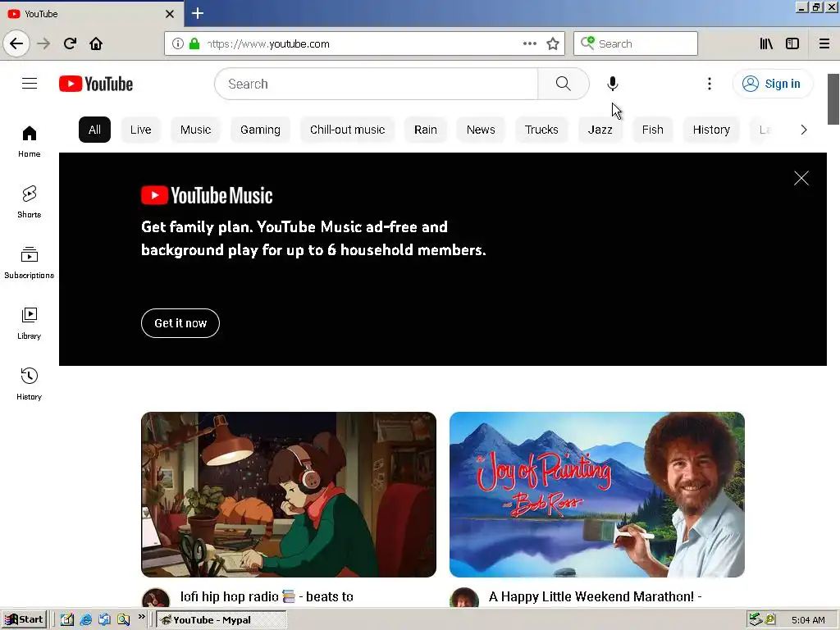Reload the page with refresh icon
The height and width of the screenshot is (630, 840).
(x=70, y=43)
